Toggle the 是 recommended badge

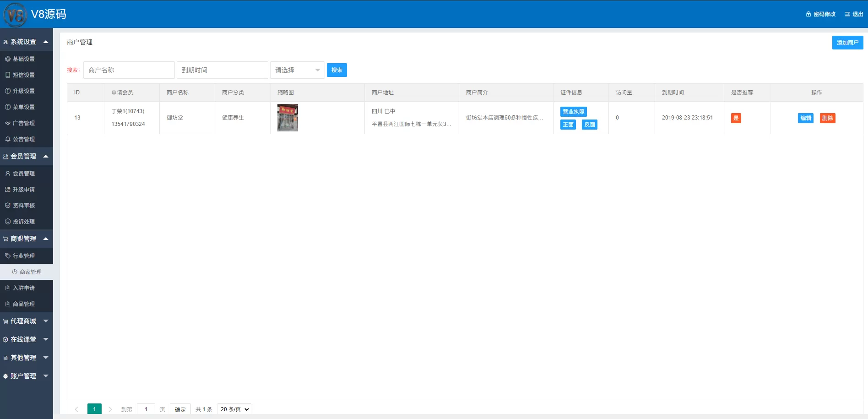pos(736,118)
